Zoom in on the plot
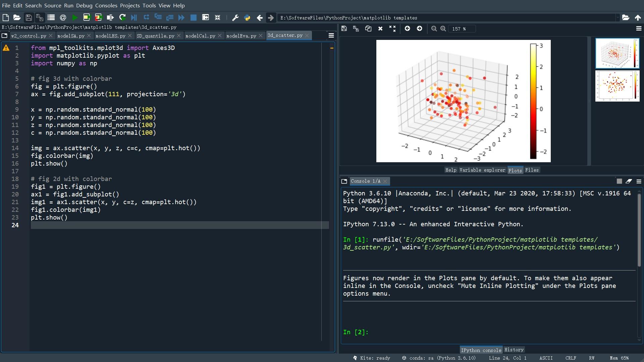The height and width of the screenshot is (362, 644). (443, 29)
